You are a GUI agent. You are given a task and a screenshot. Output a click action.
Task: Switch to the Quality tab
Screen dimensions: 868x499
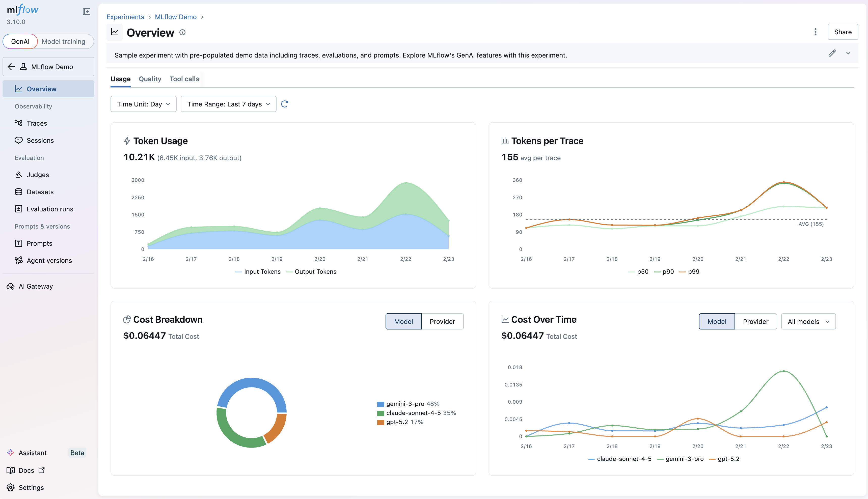click(x=150, y=79)
